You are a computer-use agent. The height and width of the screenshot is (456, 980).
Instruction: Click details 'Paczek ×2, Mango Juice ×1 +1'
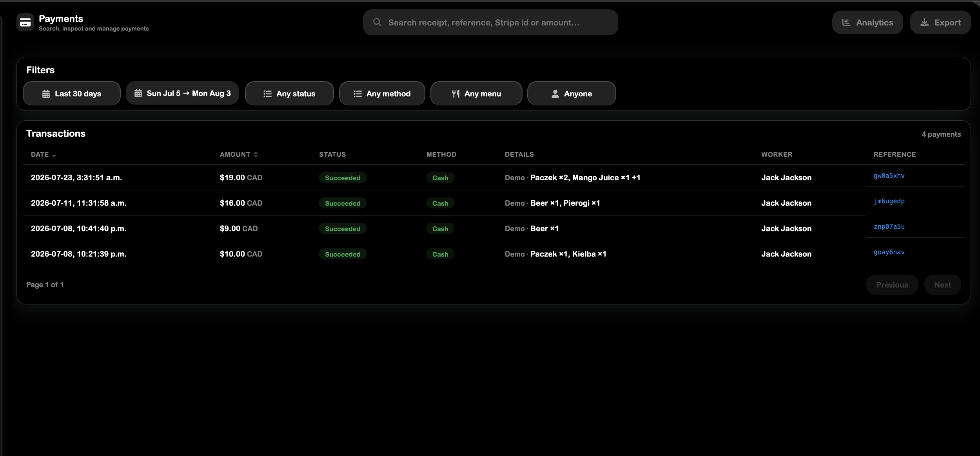[x=585, y=177]
